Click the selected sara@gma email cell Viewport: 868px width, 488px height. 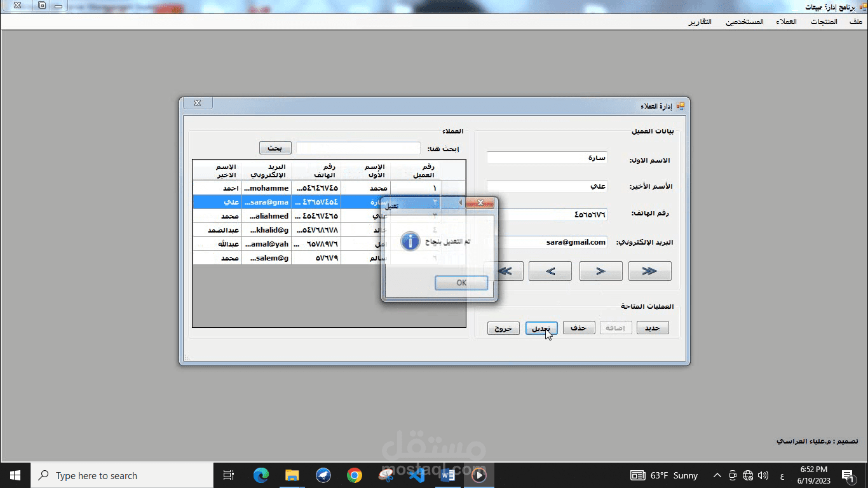(x=267, y=202)
